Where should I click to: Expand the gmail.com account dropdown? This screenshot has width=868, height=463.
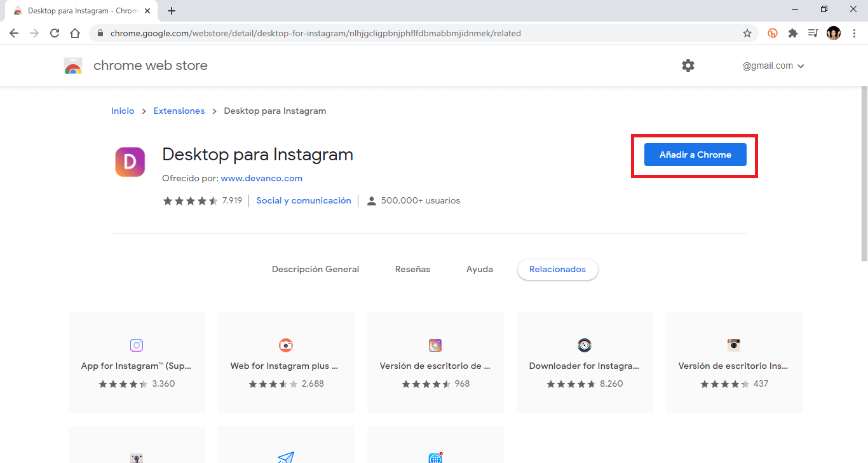[773, 66]
